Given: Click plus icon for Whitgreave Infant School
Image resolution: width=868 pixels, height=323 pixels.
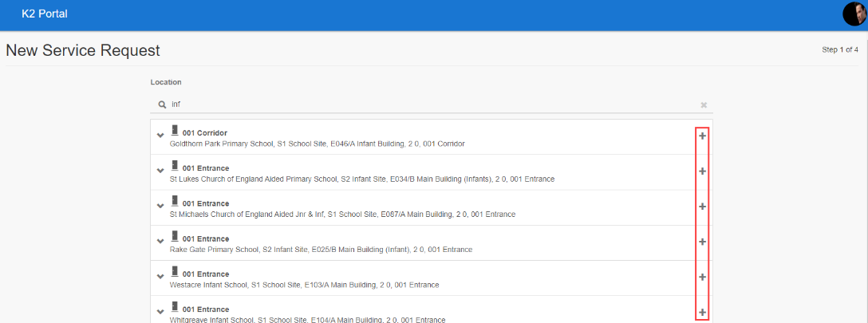Looking at the screenshot, I should (702, 312).
